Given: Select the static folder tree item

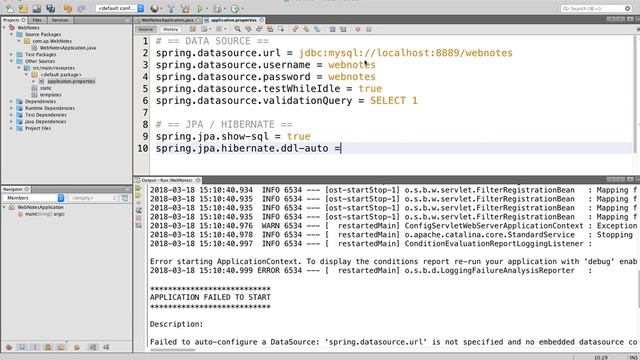Looking at the screenshot, I should click(45, 88).
